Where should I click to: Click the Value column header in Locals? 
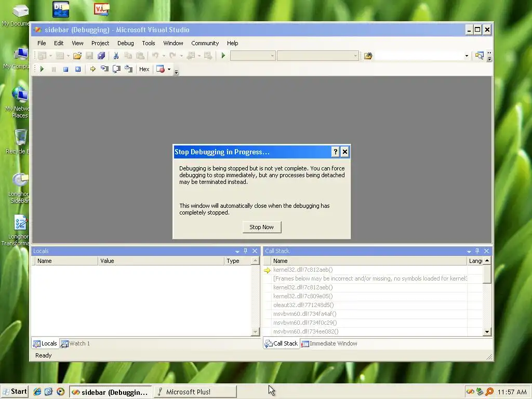(x=161, y=261)
